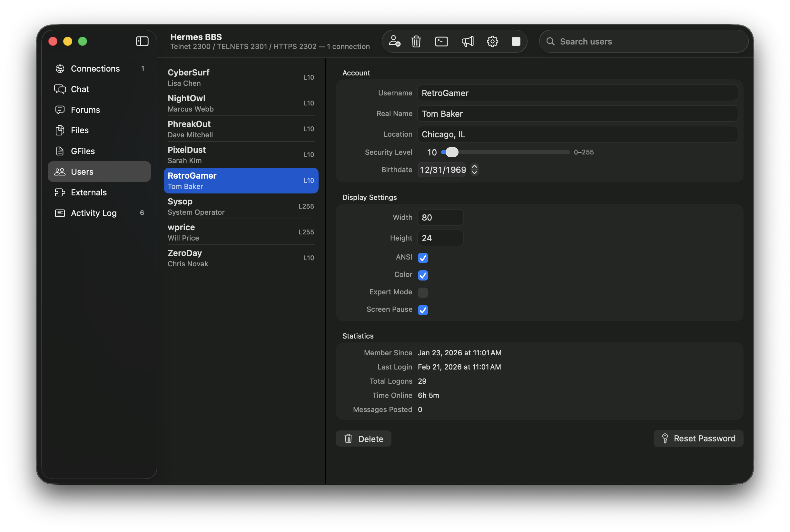Toggle the sidebar panel icon
The width and height of the screenshot is (790, 532).
click(142, 41)
